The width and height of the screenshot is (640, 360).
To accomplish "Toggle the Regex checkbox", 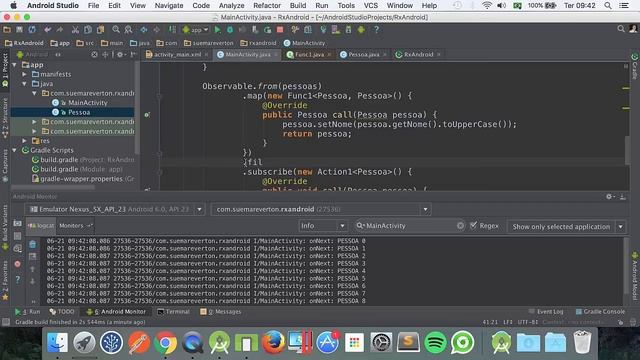I will (473, 225).
